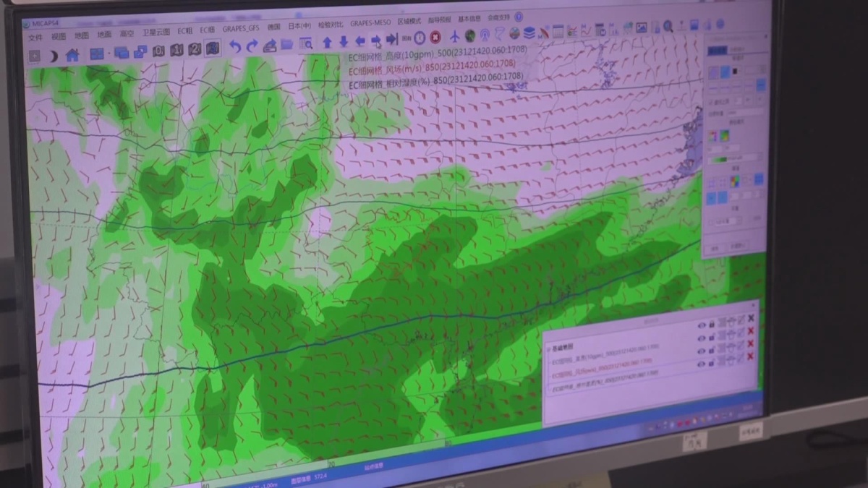
Task: Click the blue up arrow icon
Action: point(327,42)
